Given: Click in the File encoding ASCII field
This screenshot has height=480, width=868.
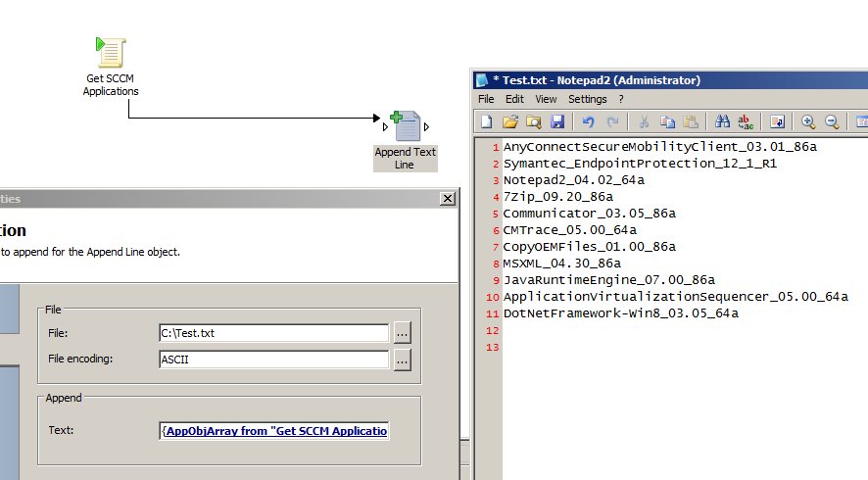Looking at the screenshot, I should (x=274, y=360).
